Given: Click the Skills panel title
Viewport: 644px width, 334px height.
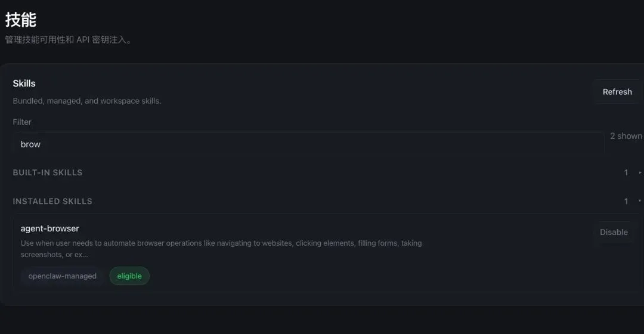Looking at the screenshot, I should coord(24,83).
